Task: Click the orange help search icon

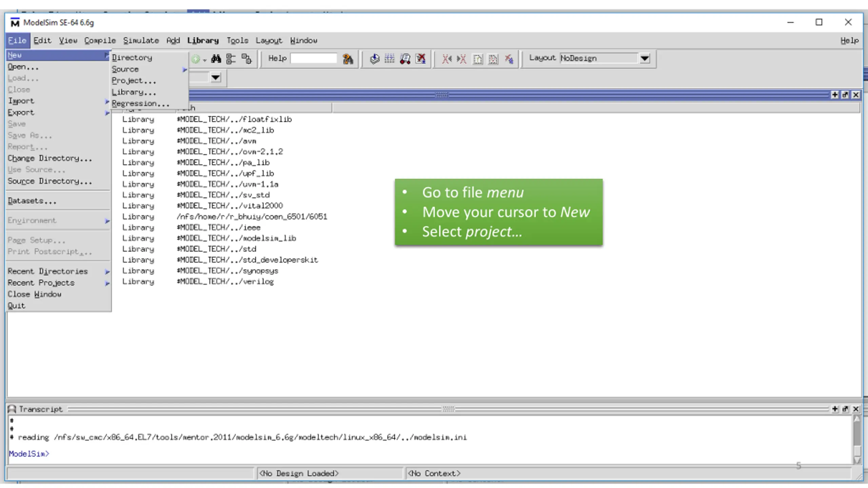Action: [348, 59]
